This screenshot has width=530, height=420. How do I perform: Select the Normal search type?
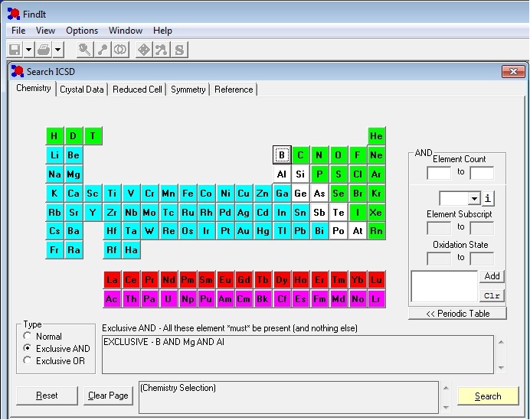[28, 337]
